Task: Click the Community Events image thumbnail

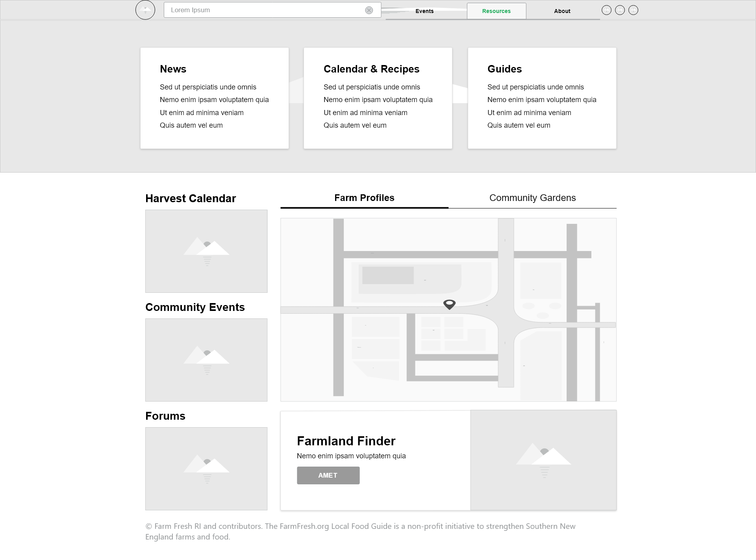Action: tap(207, 359)
